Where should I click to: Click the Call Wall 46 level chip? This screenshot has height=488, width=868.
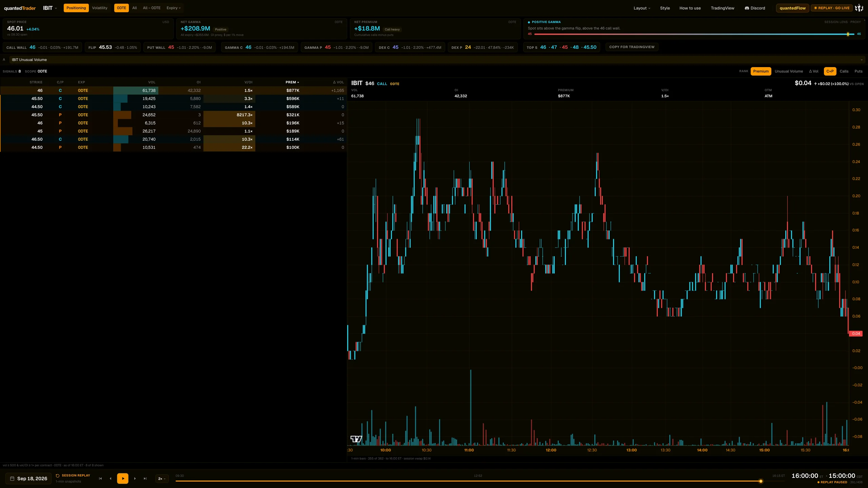click(x=42, y=47)
